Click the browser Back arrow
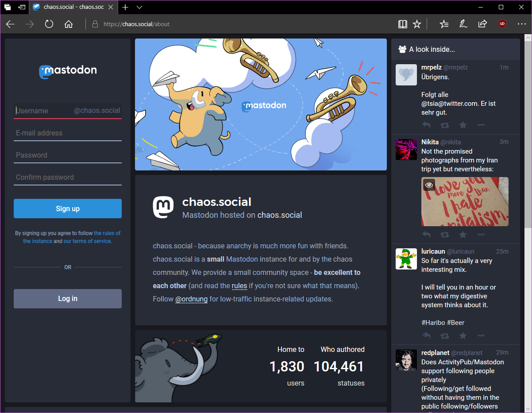This screenshot has width=532, height=413. [10, 24]
